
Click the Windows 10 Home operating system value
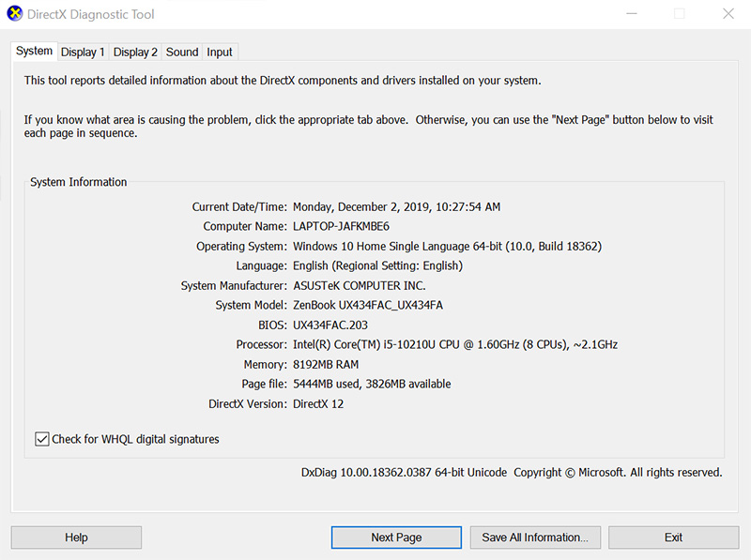(x=447, y=247)
